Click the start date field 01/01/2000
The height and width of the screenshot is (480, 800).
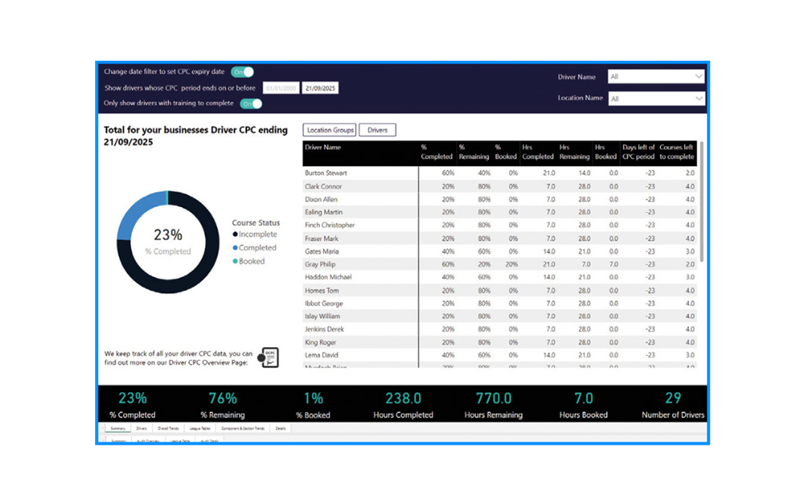point(281,88)
